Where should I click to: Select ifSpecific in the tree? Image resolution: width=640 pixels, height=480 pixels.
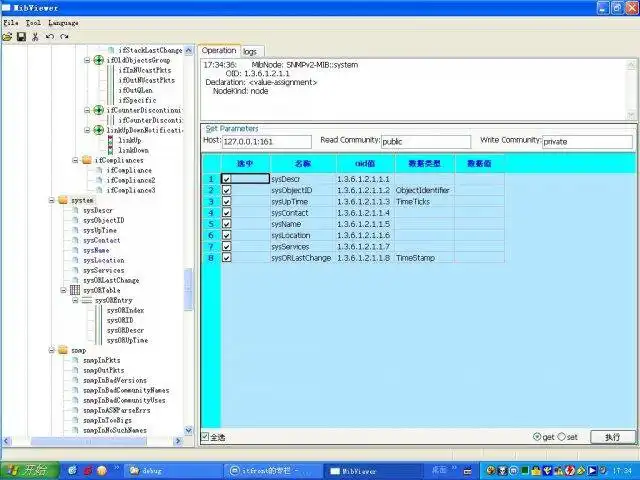(x=137, y=100)
